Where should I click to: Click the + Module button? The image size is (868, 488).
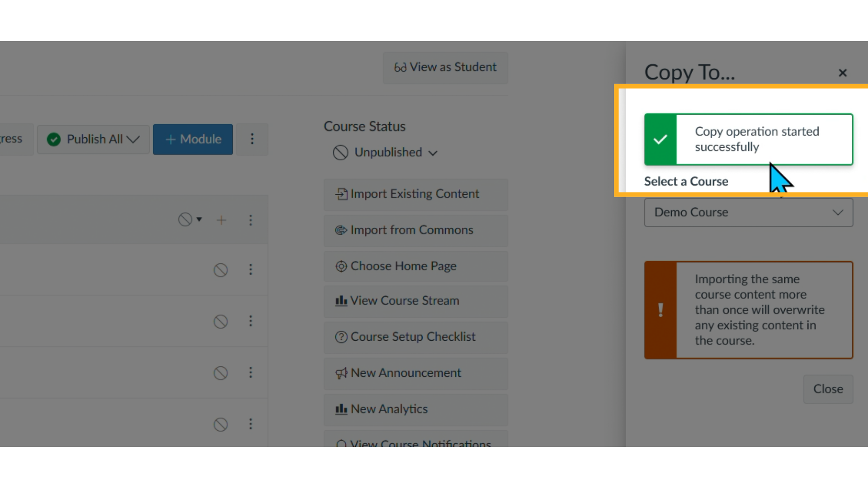(x=193, y=139)
